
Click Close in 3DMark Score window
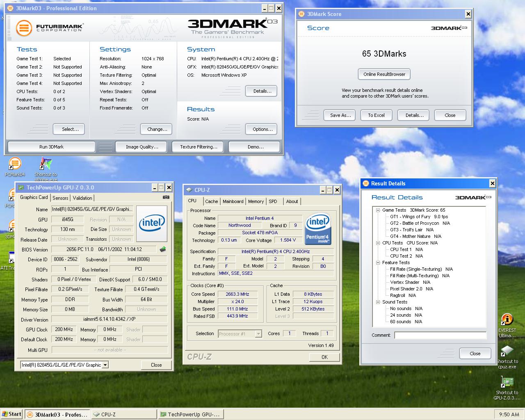click(450, 115)
